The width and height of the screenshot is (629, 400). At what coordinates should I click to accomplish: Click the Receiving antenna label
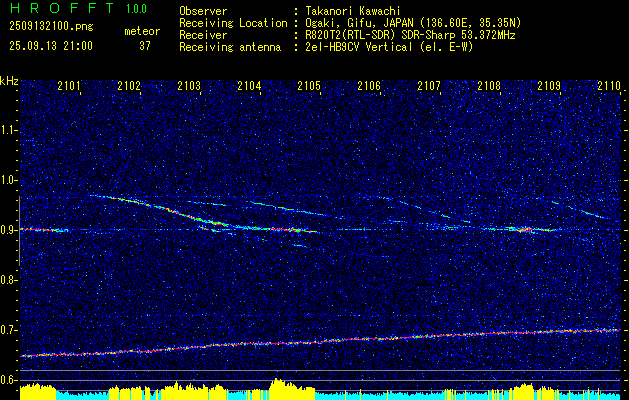pyautogui.click(x=230, y=47)
